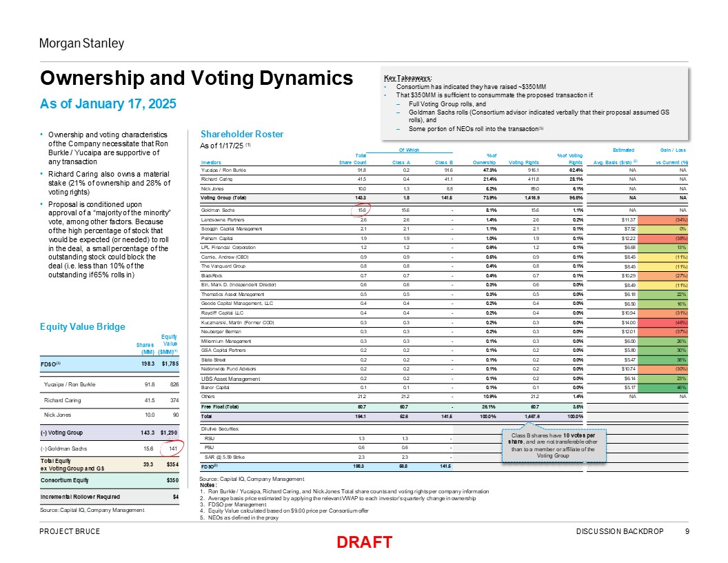Click "(-) Voting Group" in Equity Value Bridge
This screenshot has height=563, width=728.
[x=62, y=433]
